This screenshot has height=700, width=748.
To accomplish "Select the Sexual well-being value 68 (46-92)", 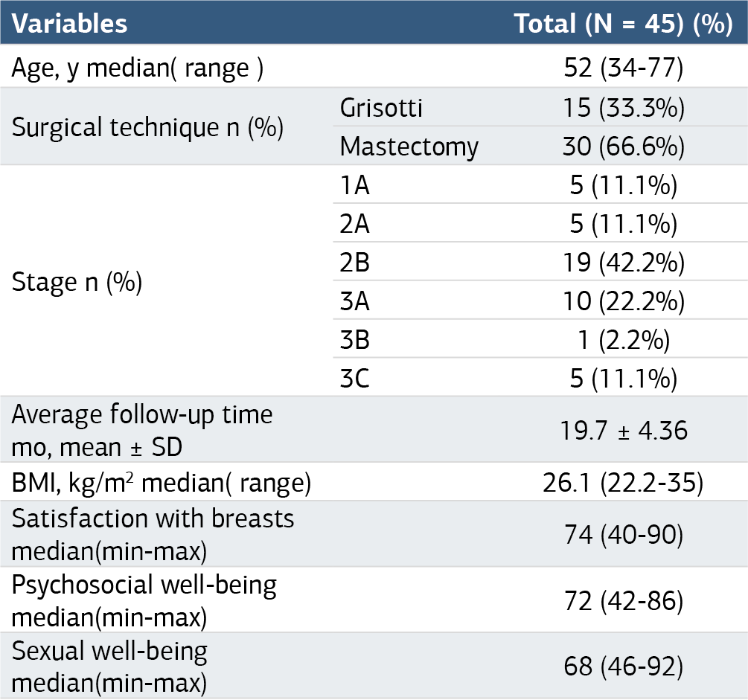I will click(x=624, y=667).
